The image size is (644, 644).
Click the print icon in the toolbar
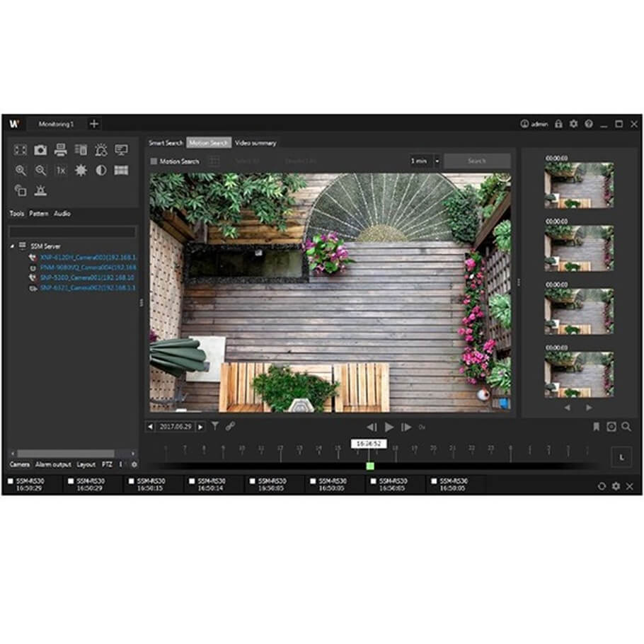(61, 149)
